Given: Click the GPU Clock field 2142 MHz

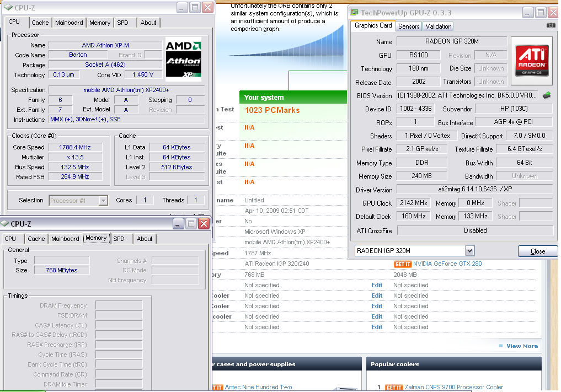Looking at the screenshot, I should 413,203.
